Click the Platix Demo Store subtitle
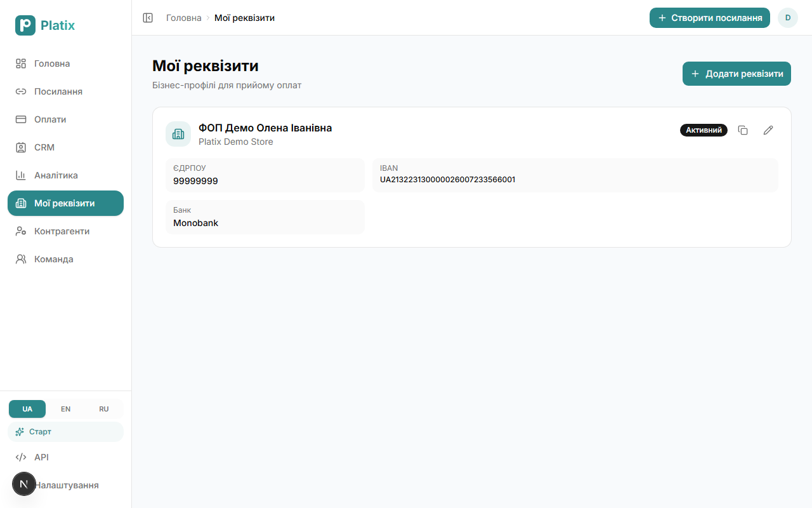Viewport: 812px width, 508px height. pos(236,142)
